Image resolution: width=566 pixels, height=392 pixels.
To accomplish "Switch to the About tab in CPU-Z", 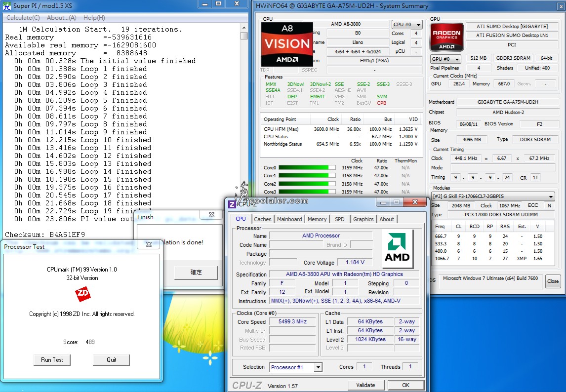I will 387,219.
